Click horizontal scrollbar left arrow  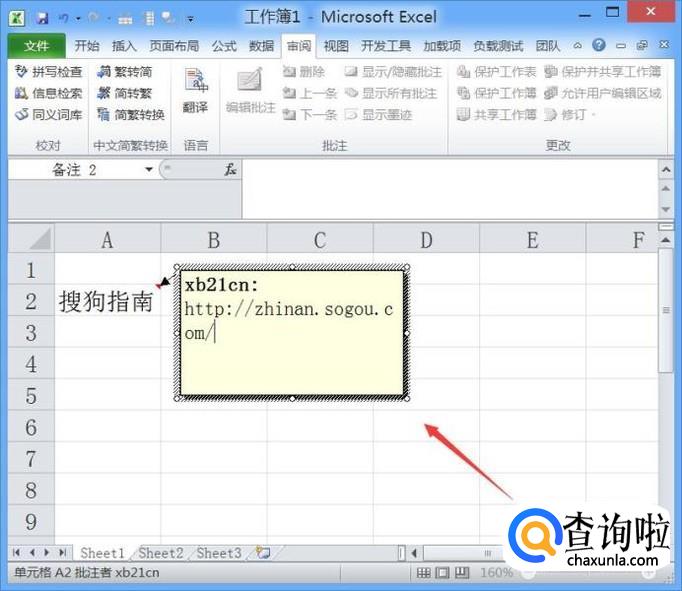(x=415, y=553)
